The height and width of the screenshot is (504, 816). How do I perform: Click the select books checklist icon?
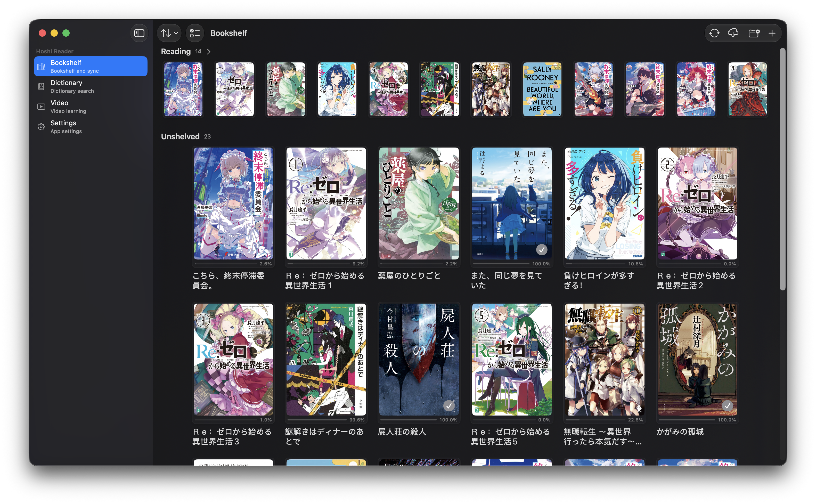pos(195,33)
